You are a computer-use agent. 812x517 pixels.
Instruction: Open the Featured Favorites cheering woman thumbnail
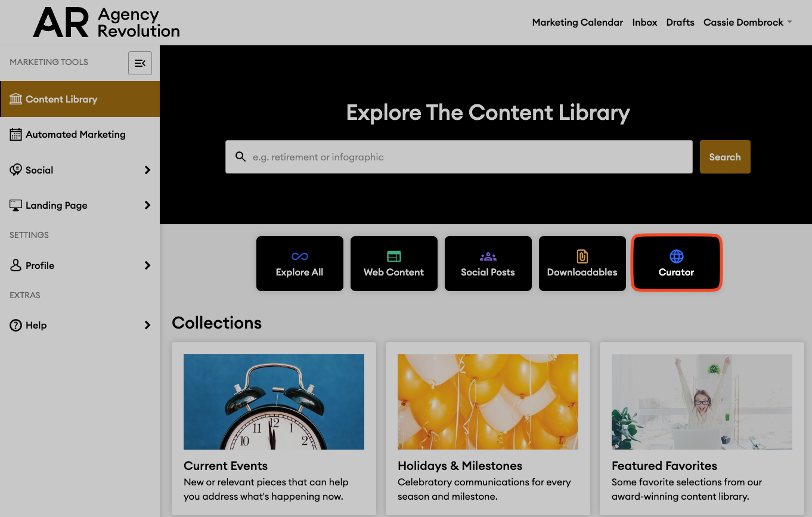point(702,402)
